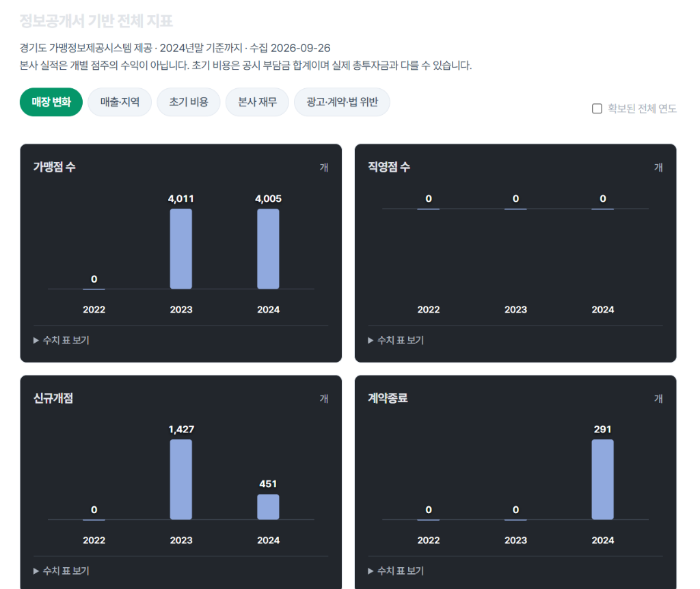Enable the 확보된 전체 연도 checkbox

(597, 109)
